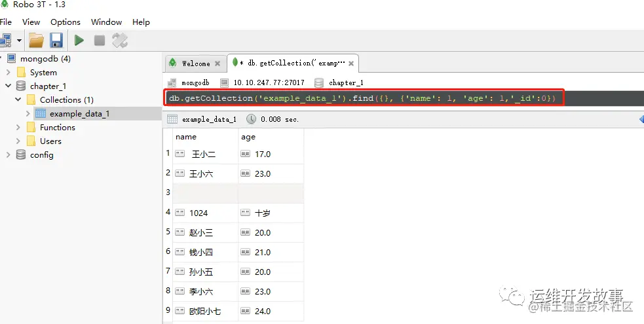Select the chapter_1 database node
The width and height of the screenshot is (644, 324).
pyautogui.click(x=48, y=86)
